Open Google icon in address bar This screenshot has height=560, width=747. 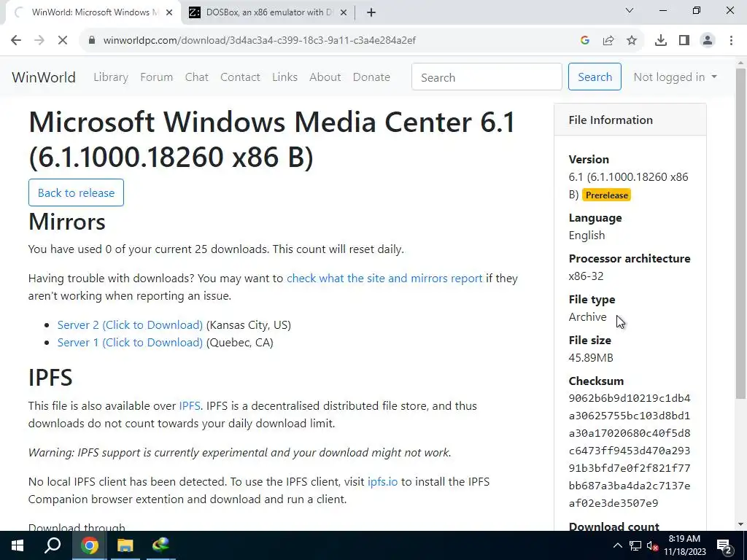coord(585,41)
